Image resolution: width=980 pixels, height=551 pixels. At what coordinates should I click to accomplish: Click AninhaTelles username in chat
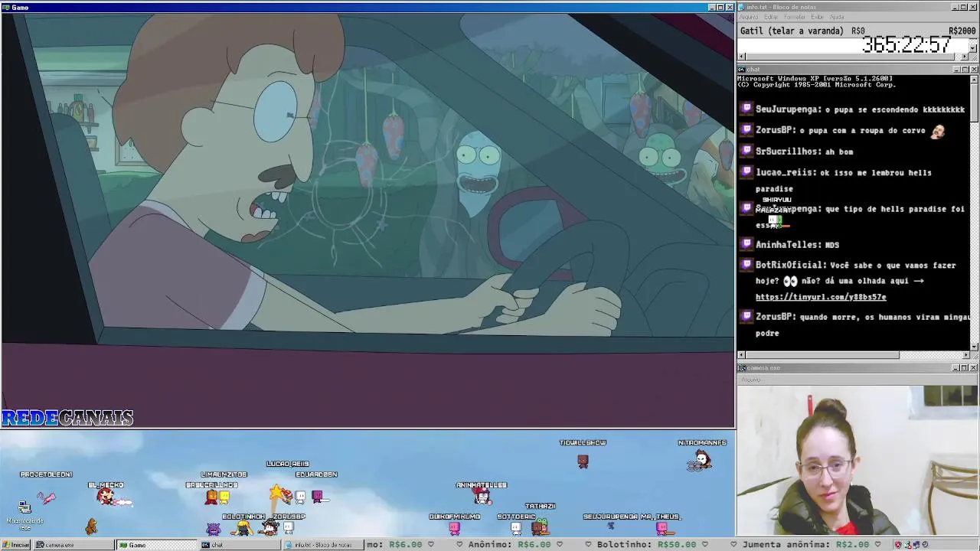click(788, 245)
